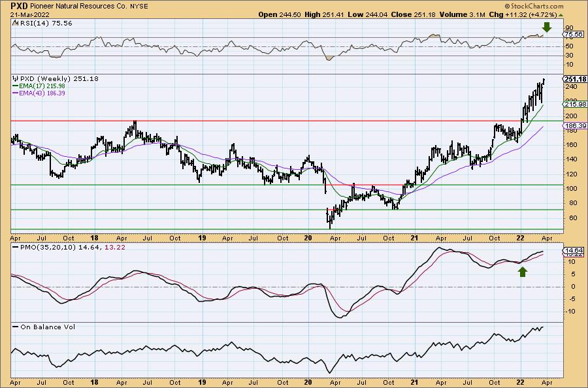Select the EMA(43) 186.39 legend text

coord(42,93)
